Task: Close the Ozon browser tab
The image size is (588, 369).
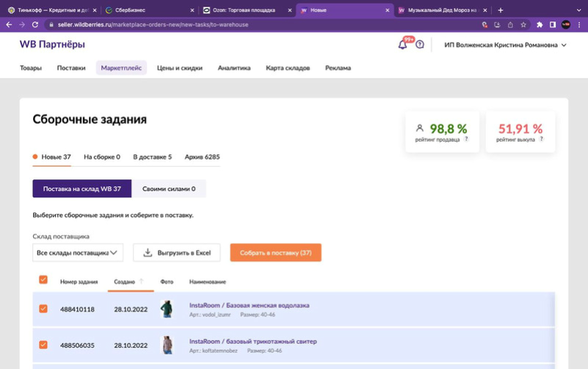Action: [x=289, y=10]
